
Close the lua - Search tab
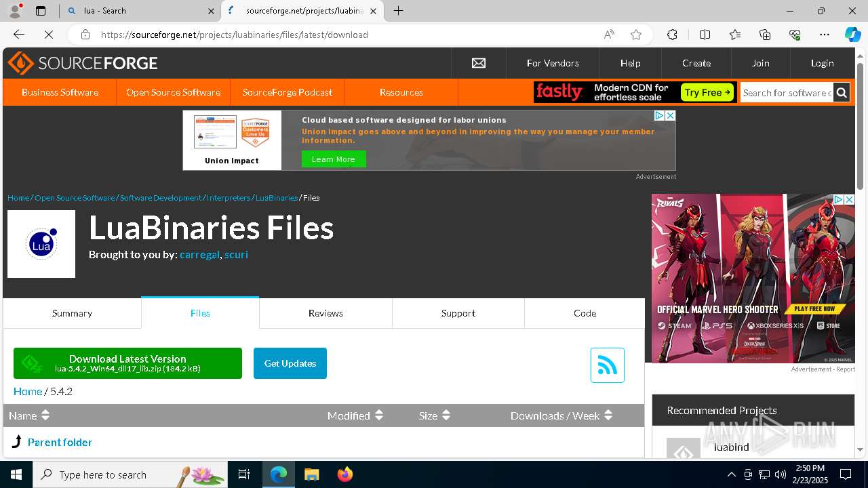[211, 11]
